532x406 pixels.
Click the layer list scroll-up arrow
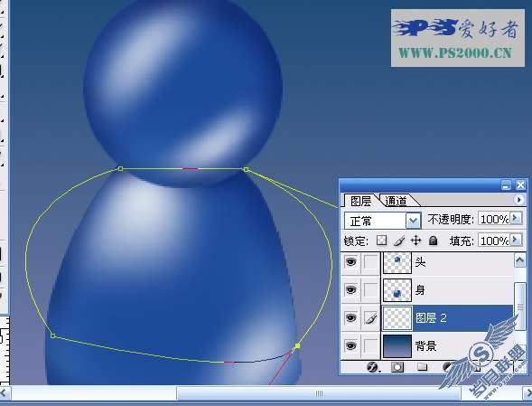tap(519, 261)
